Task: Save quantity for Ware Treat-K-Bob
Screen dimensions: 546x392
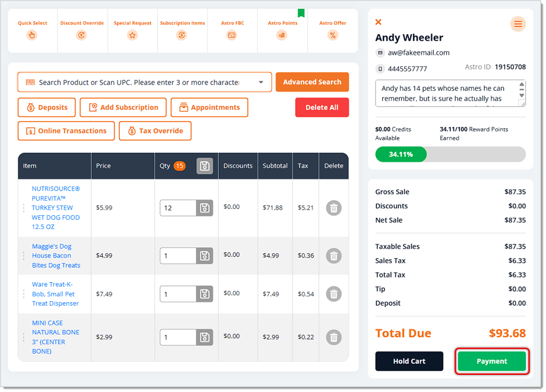Action: pyautogui.click(x=204, y=294)
